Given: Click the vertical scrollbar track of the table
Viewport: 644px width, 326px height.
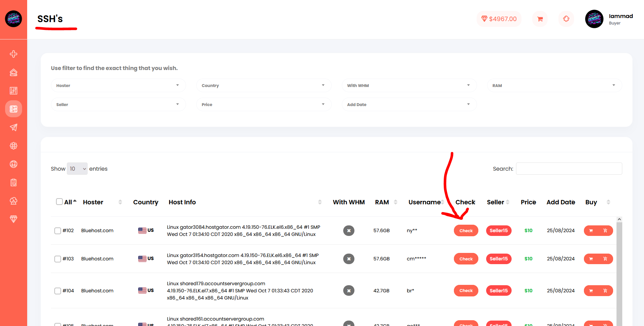Looking at the screenshot, I should (x=619, y=274).
